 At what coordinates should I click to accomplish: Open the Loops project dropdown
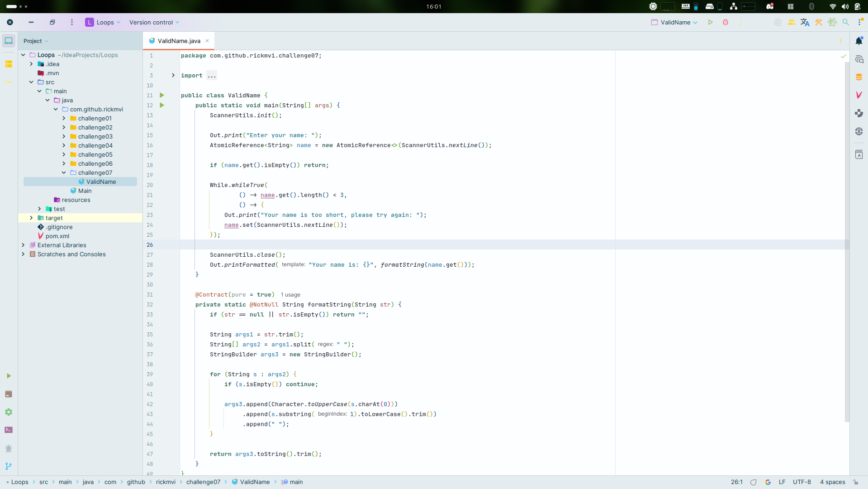(103, 22)
